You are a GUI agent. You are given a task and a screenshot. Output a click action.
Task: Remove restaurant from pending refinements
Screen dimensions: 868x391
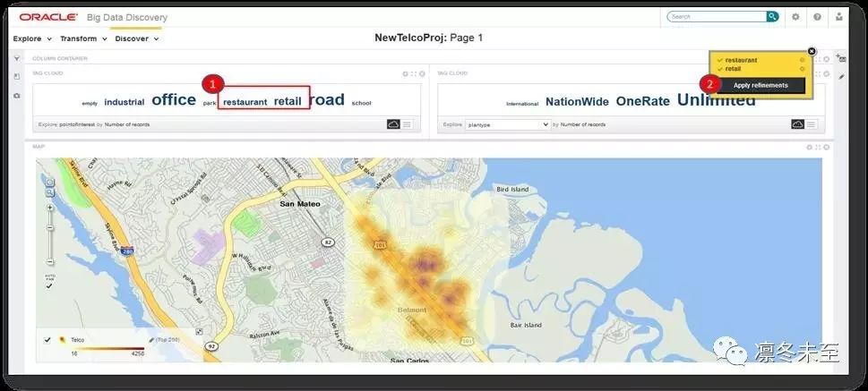[x=802, y=60]
